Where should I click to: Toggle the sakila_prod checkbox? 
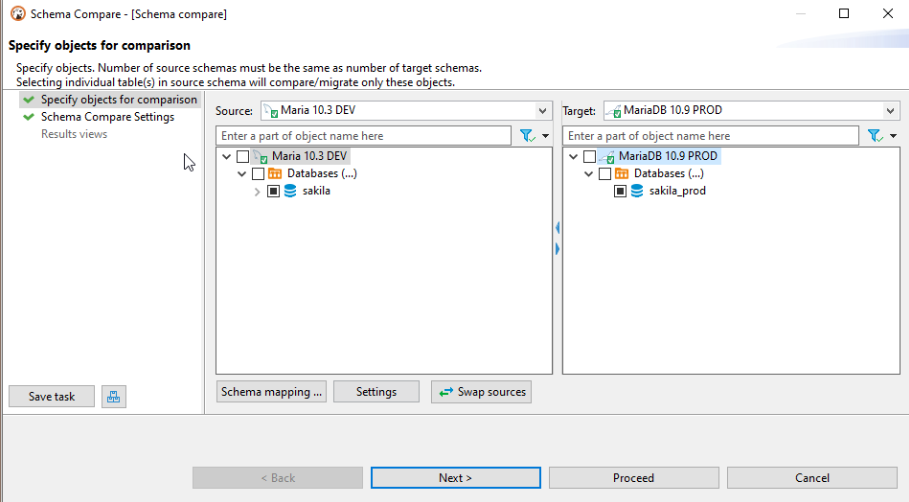pyautogui.click(x=620, y=191)
